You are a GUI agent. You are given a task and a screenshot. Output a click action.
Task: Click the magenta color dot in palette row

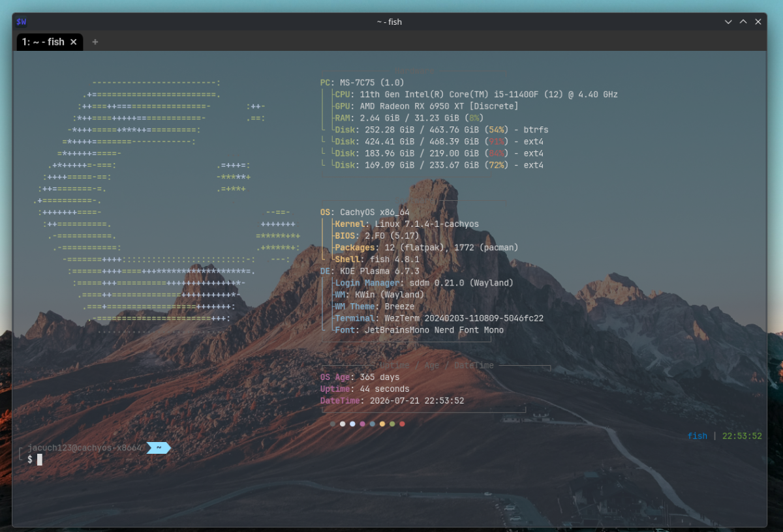click(362, 424)
